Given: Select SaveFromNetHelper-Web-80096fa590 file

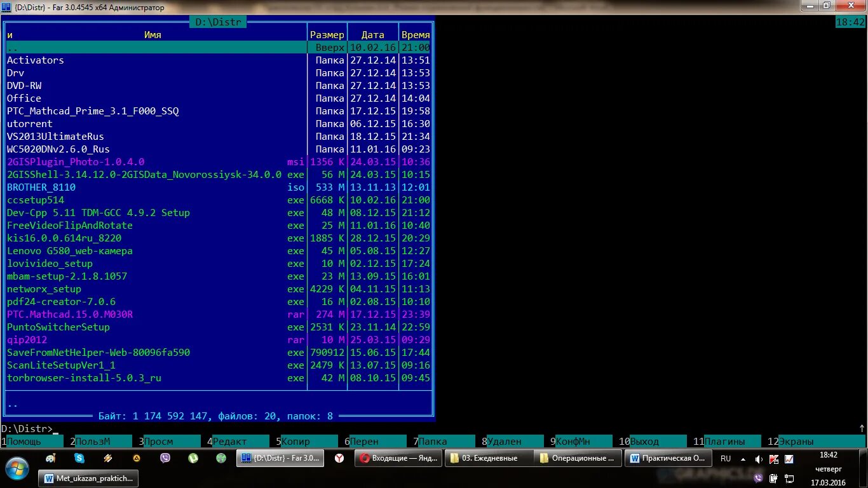Looking at the screenshot, I should tap(218, 353).
